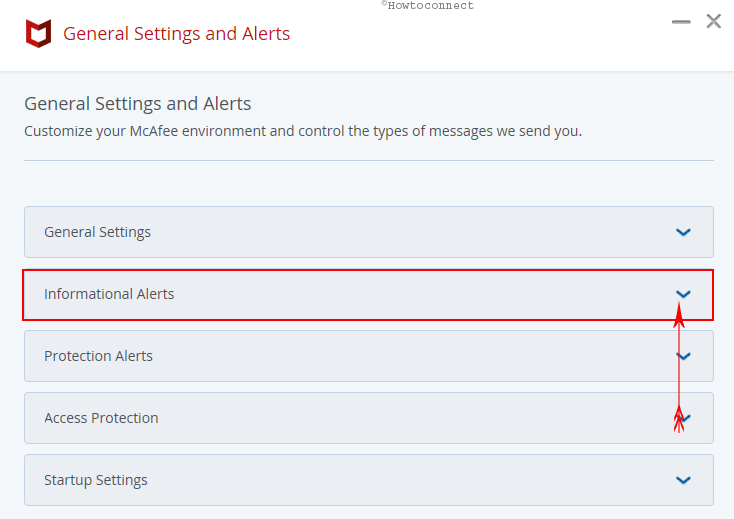Click the McAfee shield logo

click(x=38, y=33)
